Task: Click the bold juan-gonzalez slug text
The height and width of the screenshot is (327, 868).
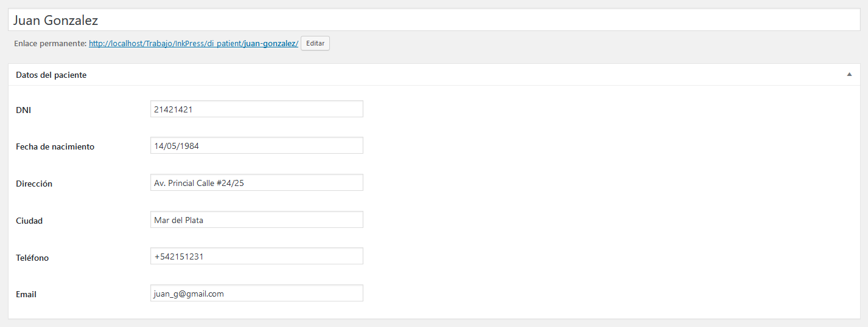Action: click(x=270, y=44)
